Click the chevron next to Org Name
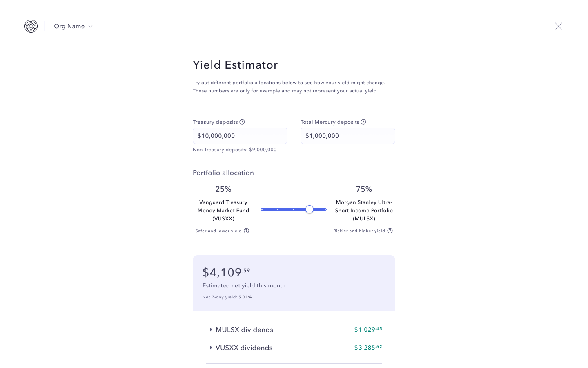Screen dimensions: 588x368 click(91, 27)
